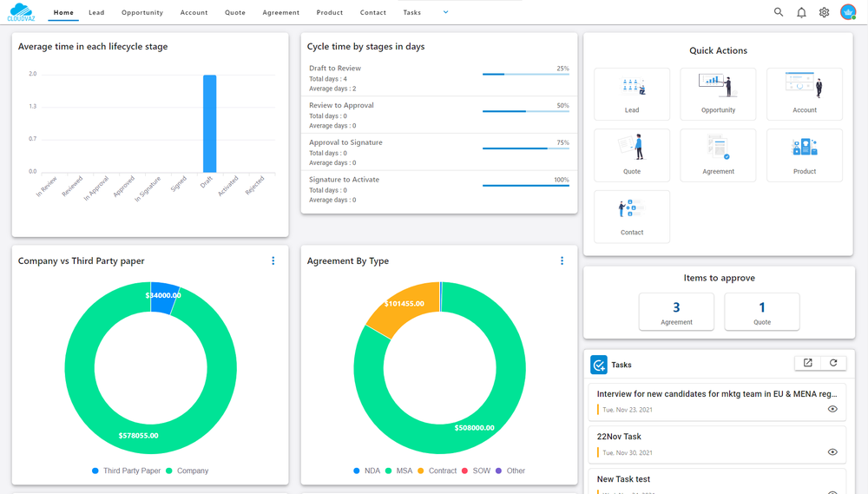Toggle the Contract legend item
This screenshot has width=868, height=494.
click(437, 471)
